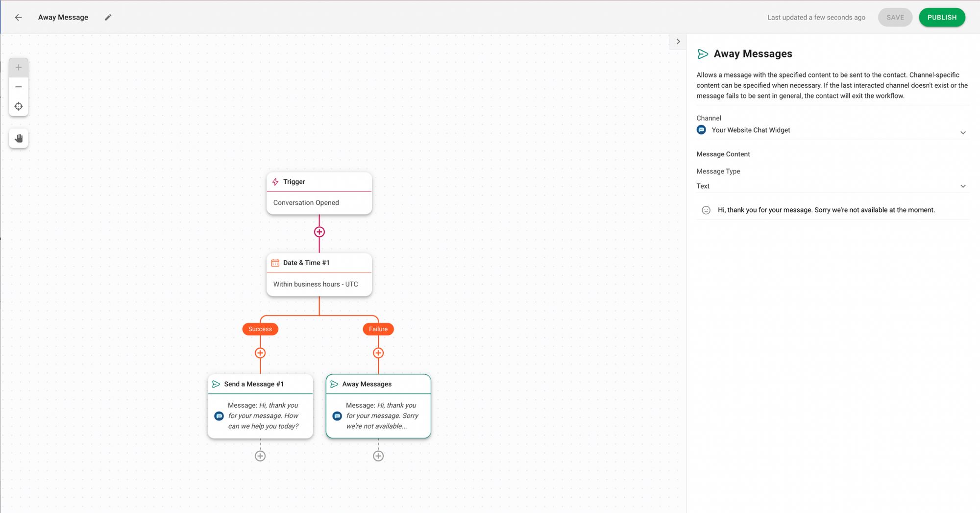
Task: Click the Away Message workflow title
Action: pyautogui.click(x=63, y=17)
